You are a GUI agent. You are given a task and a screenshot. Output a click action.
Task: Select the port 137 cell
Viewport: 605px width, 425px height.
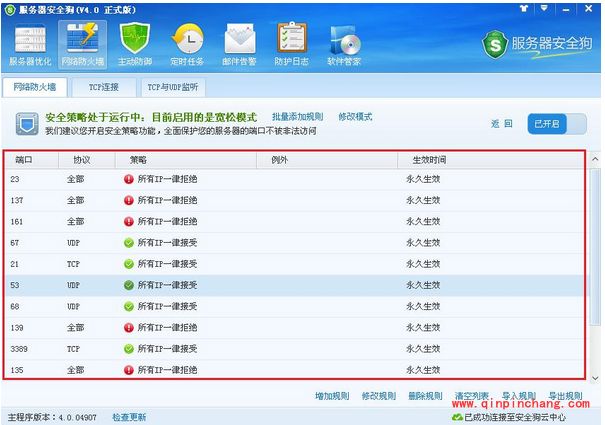17,200
